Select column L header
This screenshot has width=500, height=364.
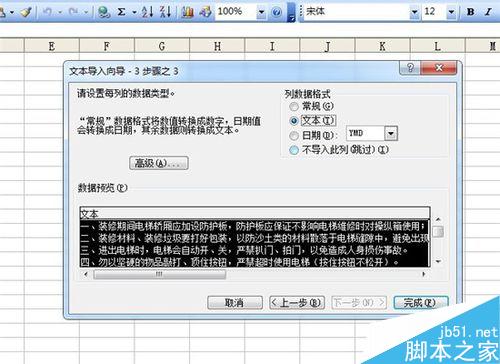coord(437,46)
